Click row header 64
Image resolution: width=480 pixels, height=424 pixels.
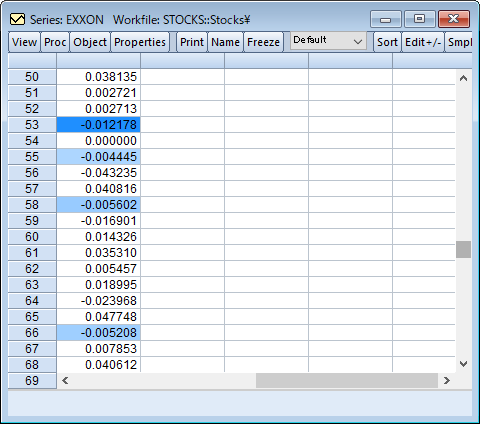tap(32, 301)
